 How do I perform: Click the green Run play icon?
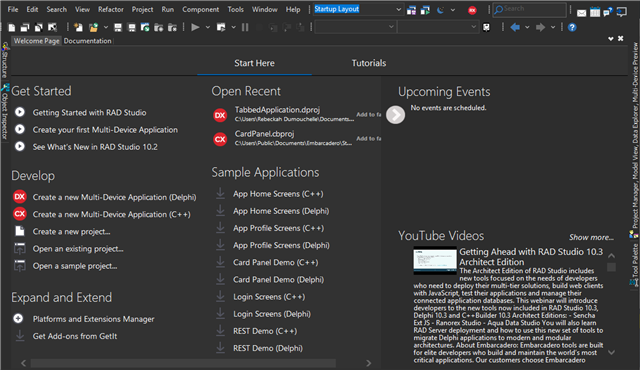[x=195, y=27]
